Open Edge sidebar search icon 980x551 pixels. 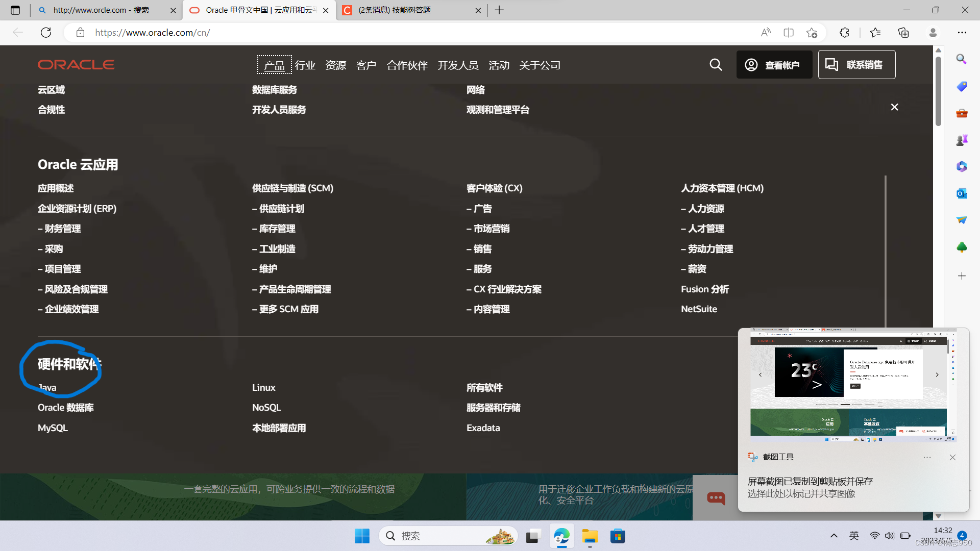(962, 59)
